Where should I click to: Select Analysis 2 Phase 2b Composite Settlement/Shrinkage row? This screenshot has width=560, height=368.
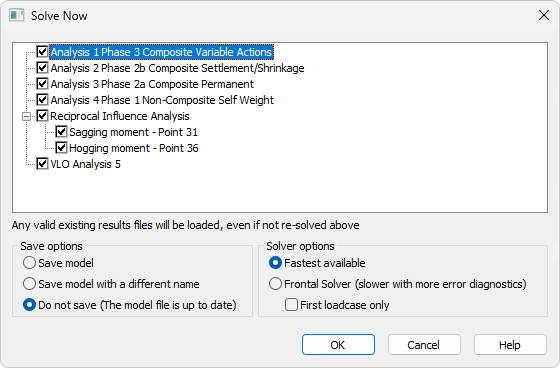click(x=178, y=68)
